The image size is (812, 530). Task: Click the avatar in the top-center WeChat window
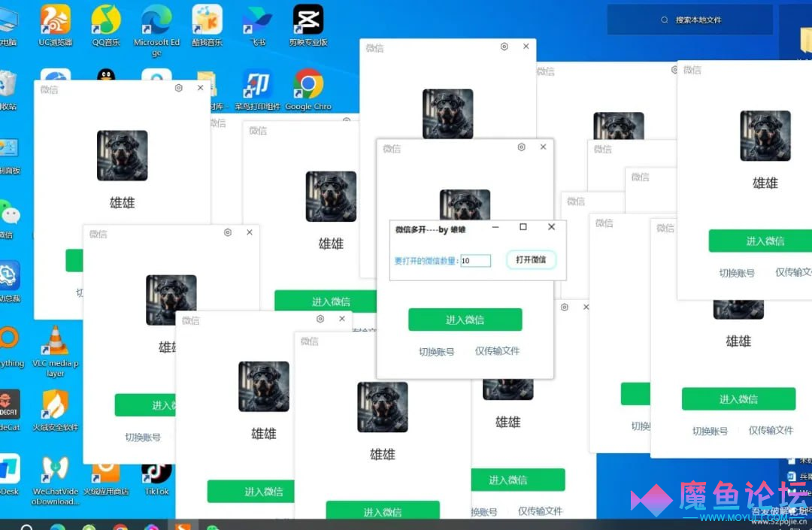click(448, 114)
